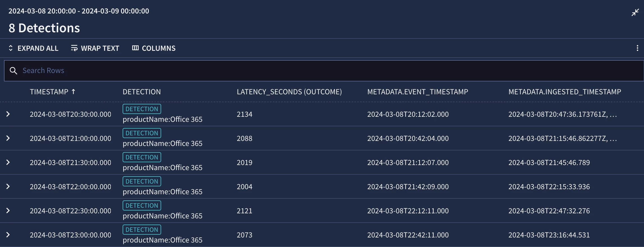
Task: Focus the Search Rows input field
Action: (x=324, y=71)
